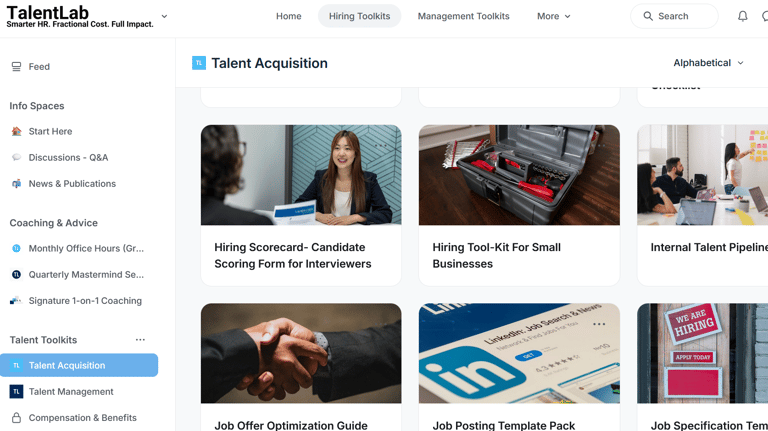Open Hiring Tool-Kit For Small Businesses post
The image size is (768, 431).
coord(496,255)
